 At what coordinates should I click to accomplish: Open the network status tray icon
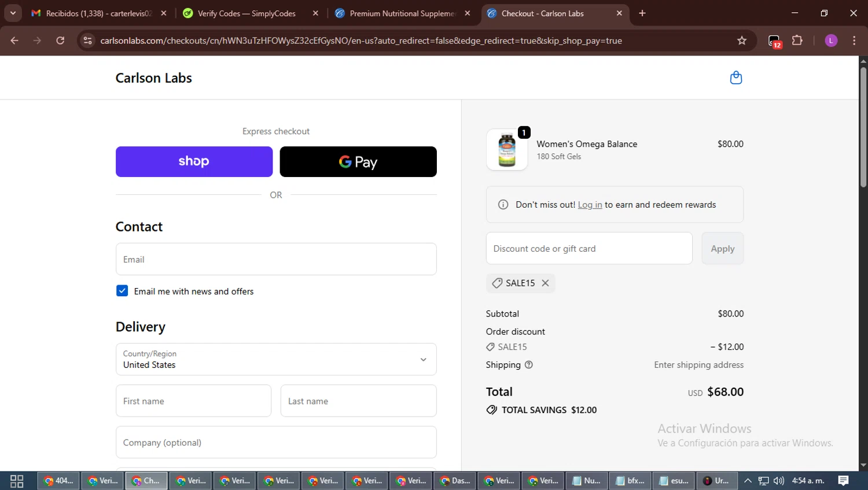pyautogui.click(x=763, y=481)
